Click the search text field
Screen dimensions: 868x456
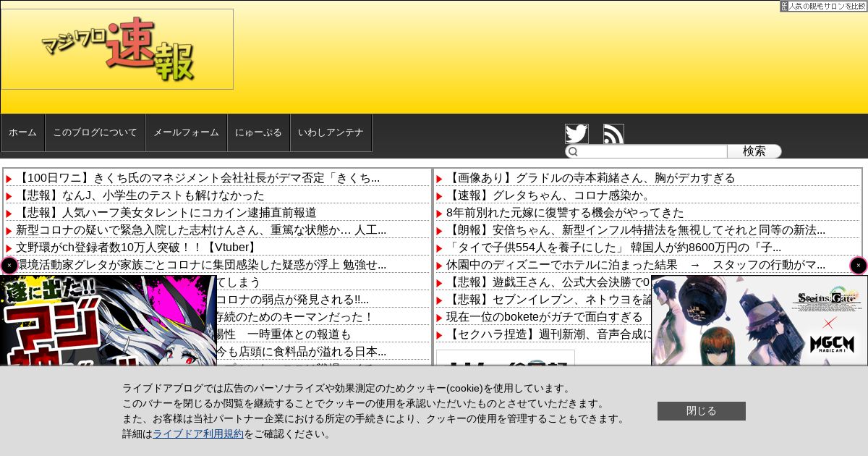point(646,151)
